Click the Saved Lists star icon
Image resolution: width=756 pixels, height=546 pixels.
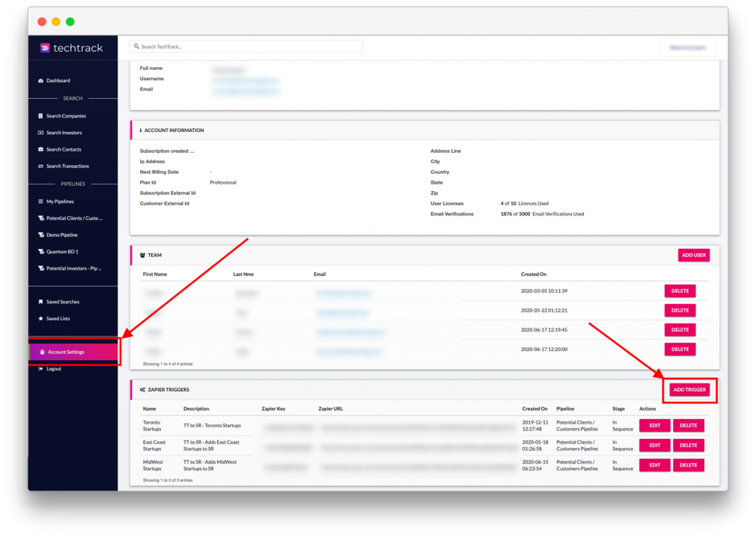click(41, 319)
